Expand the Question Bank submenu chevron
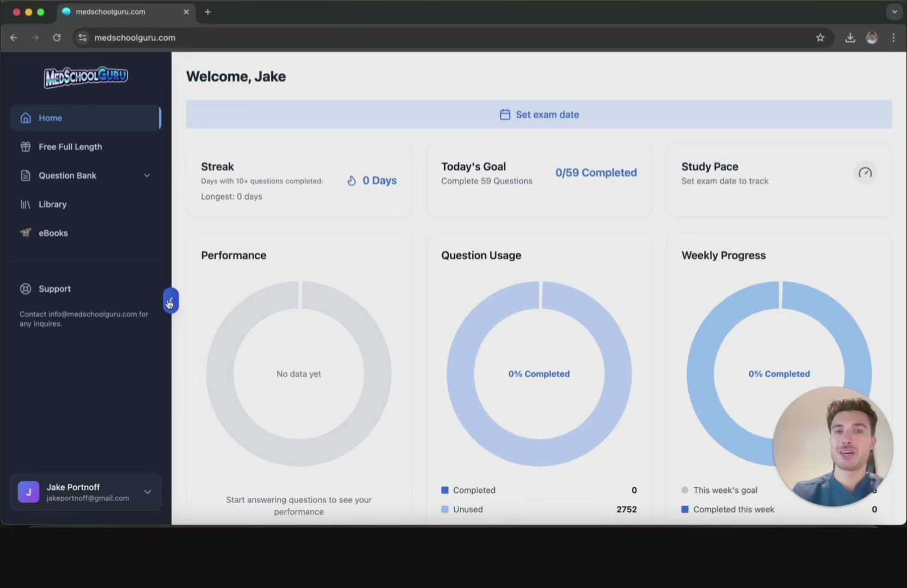 147,175
